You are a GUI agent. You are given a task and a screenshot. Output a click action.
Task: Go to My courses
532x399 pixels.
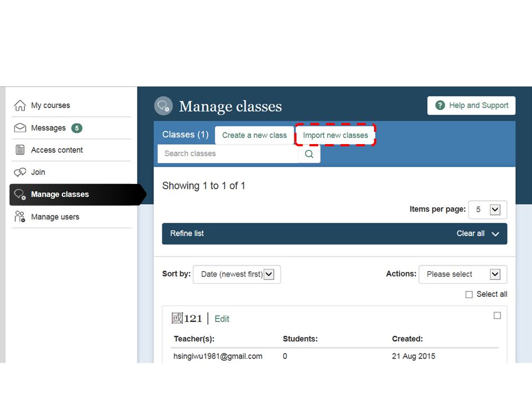(50, 105)
